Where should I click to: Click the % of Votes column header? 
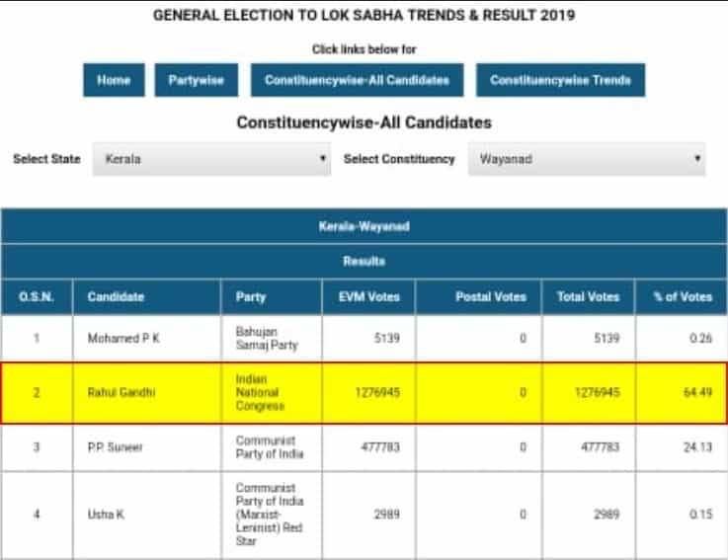pos(682,296)
